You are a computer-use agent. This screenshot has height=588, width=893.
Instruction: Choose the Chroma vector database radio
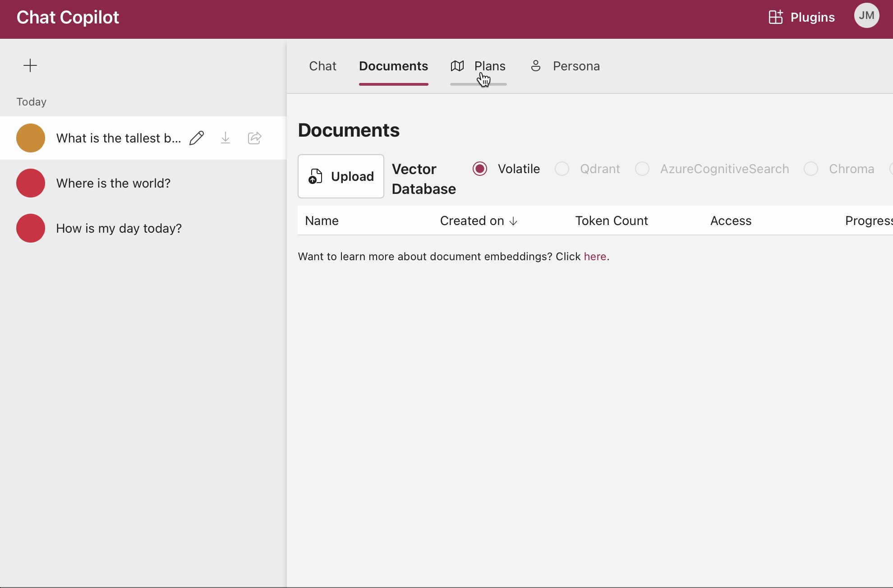tap(811, 169)
